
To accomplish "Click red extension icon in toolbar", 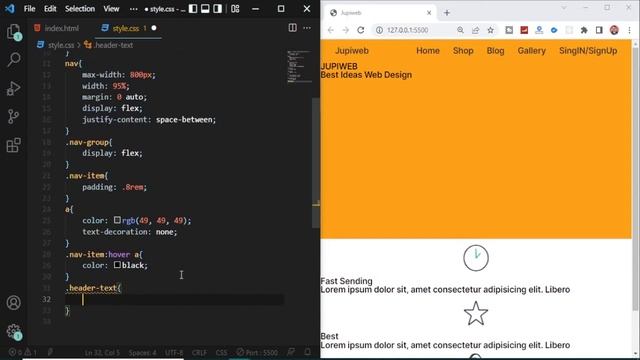I will coord(524,30).
